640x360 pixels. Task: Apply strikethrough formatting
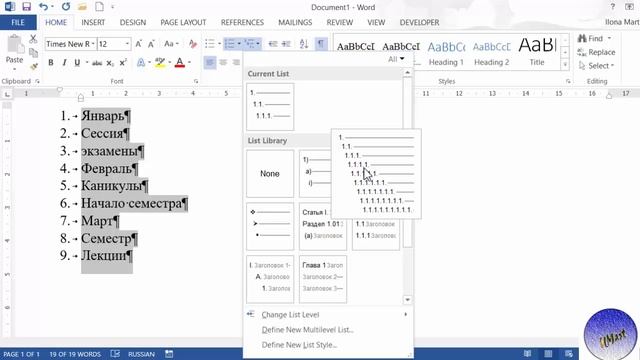pyautogui.click(x=97, y=63)
